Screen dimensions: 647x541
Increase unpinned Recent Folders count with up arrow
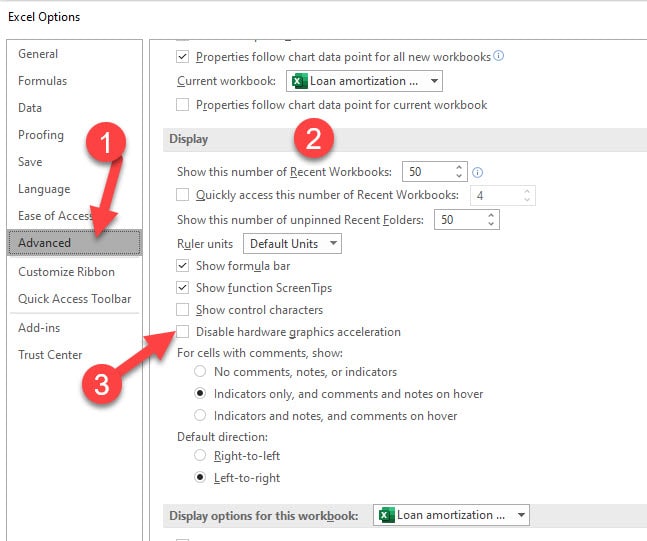coord(491,215)
